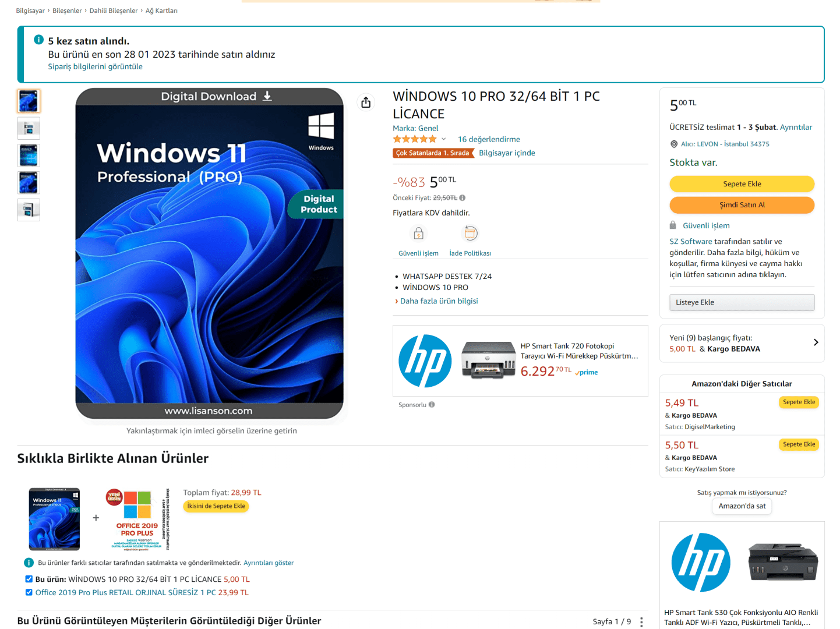Open the Bileşenler breadcrumb category

click(x=67, y=10)
